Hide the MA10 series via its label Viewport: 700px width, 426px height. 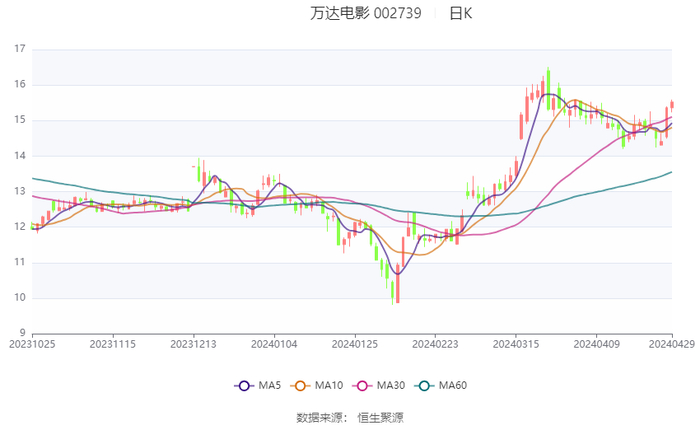329,386
